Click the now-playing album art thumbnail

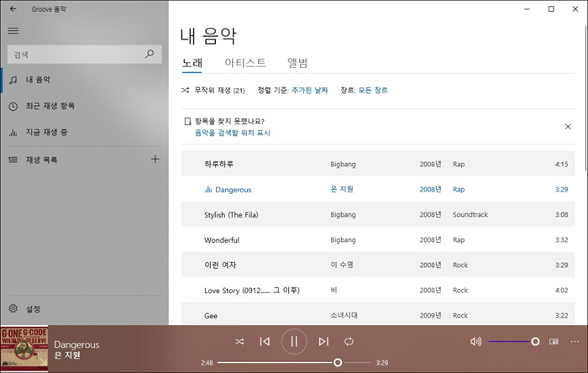point(24,349)
